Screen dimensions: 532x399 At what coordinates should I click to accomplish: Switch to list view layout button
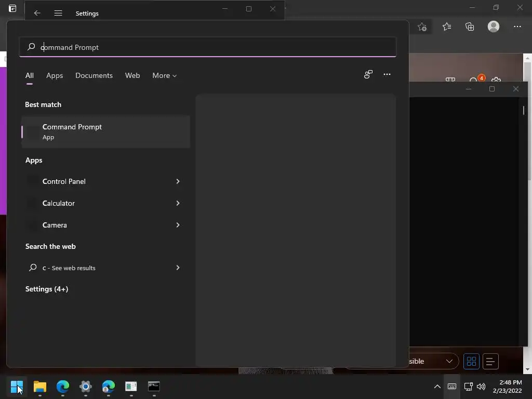[x=490, y=362]
